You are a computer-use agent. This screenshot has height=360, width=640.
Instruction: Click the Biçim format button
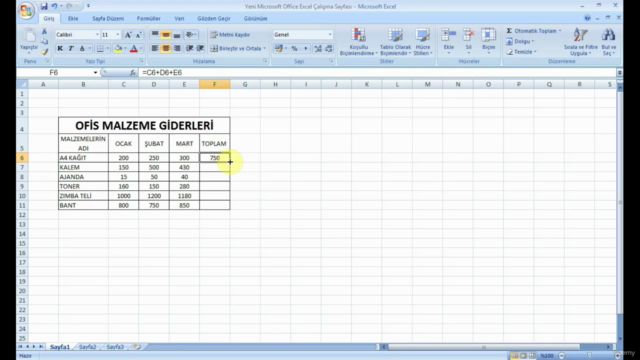(x=488, y=41)
